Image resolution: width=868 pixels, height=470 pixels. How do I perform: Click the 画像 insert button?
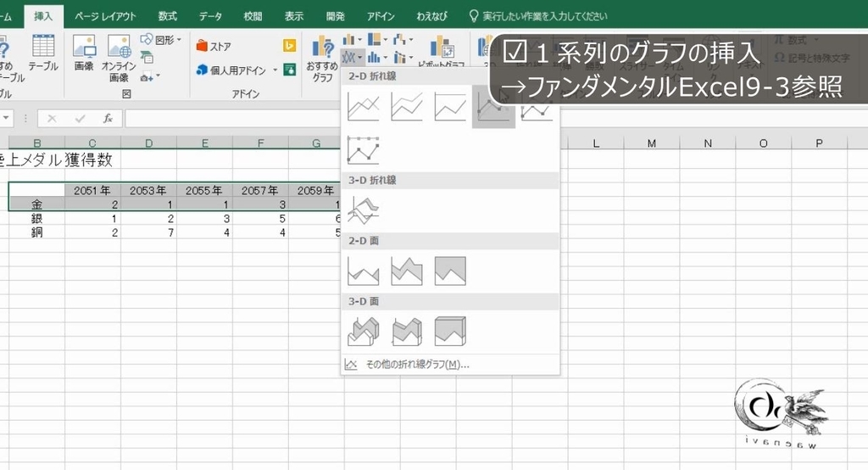coord(84,53)
